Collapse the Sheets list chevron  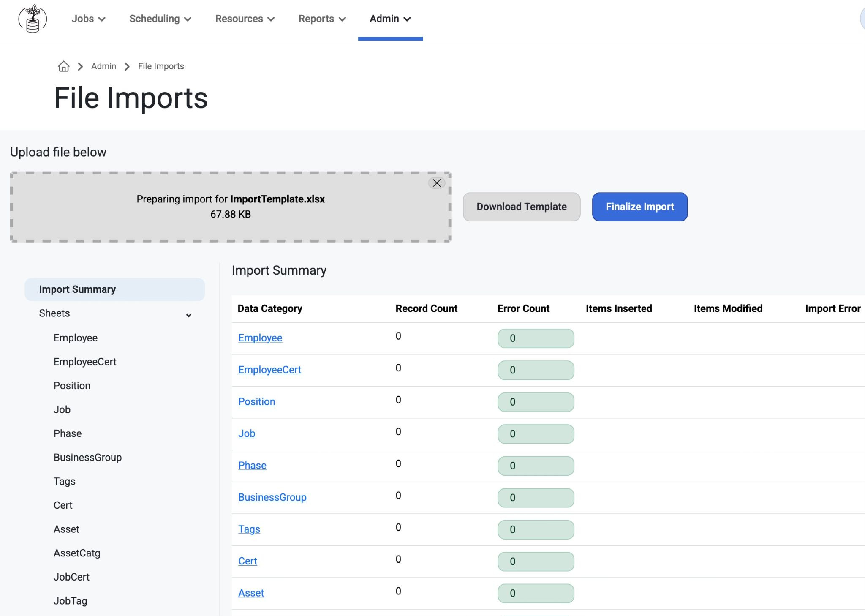pos(189,315)
